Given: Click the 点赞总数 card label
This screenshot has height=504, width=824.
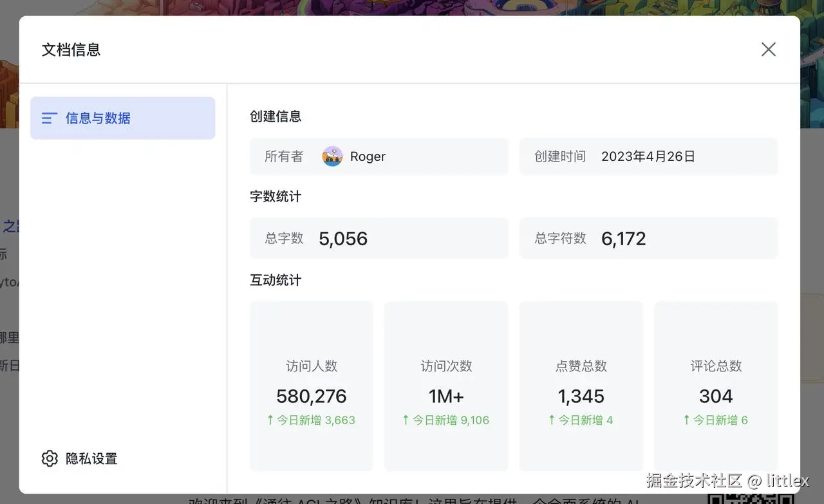Looking at the screenshot, I should [581, 366].
